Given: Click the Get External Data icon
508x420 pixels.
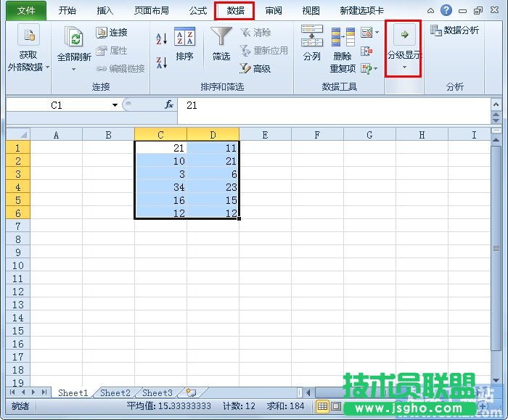Looking at the screenshot, I should (28, 35).
